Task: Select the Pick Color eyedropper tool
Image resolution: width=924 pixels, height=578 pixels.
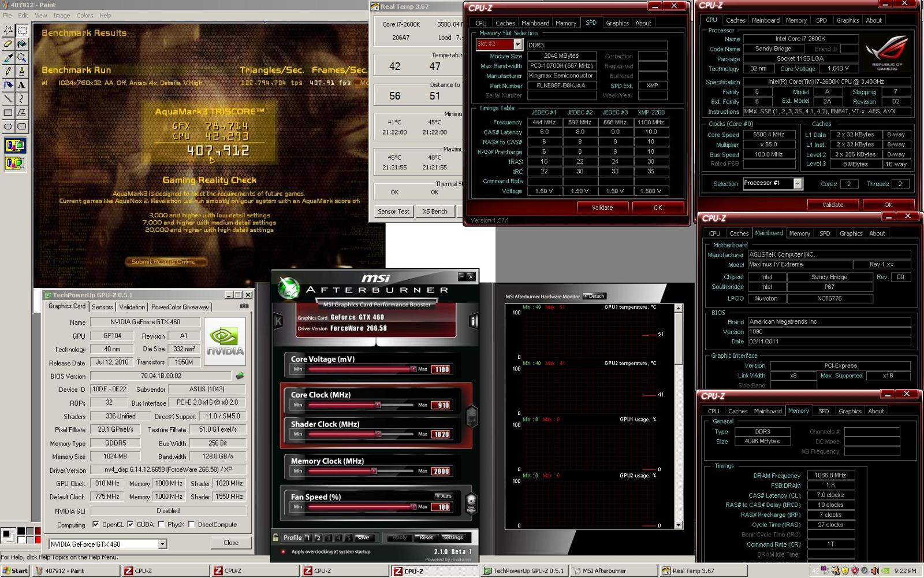Action: click(8, 58)
